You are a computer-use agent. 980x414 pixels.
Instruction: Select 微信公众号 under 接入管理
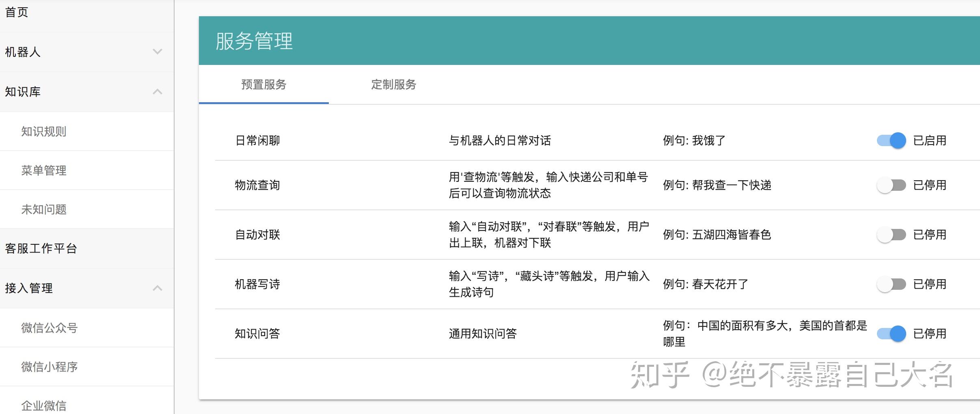coord(50,328)
